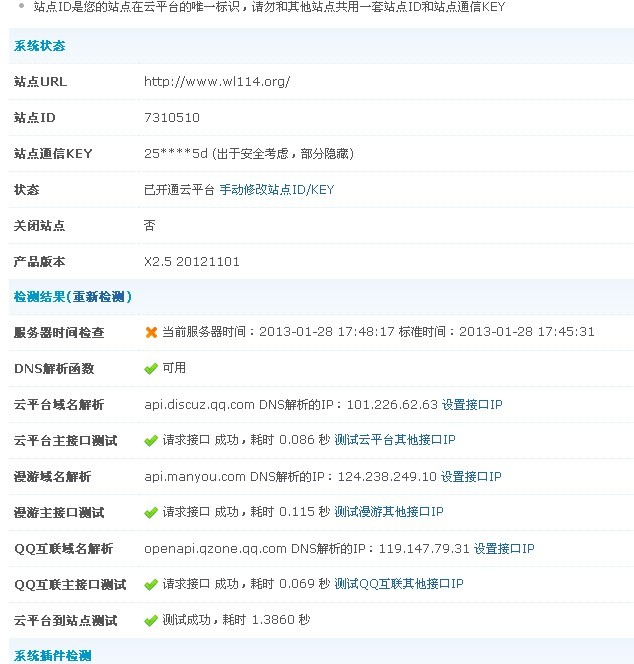
Task: Click the 耗时 0.115 秒 result text
Action: [290, 512]
